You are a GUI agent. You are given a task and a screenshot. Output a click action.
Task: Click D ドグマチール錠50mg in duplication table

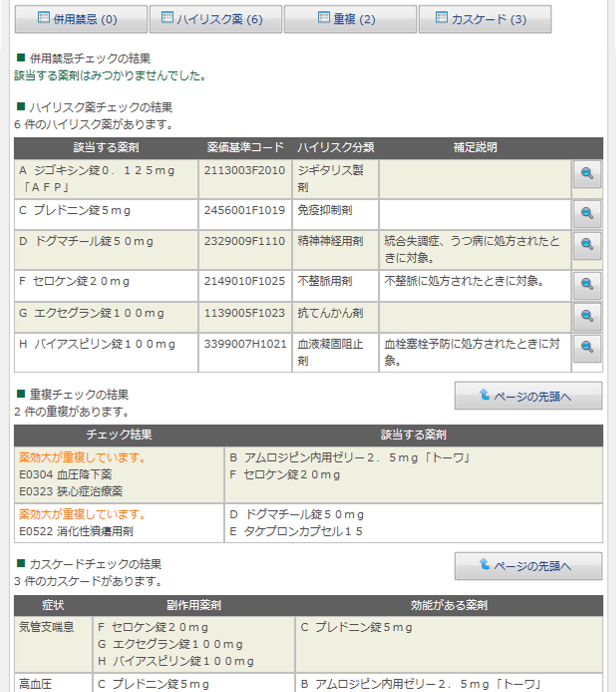297,514
